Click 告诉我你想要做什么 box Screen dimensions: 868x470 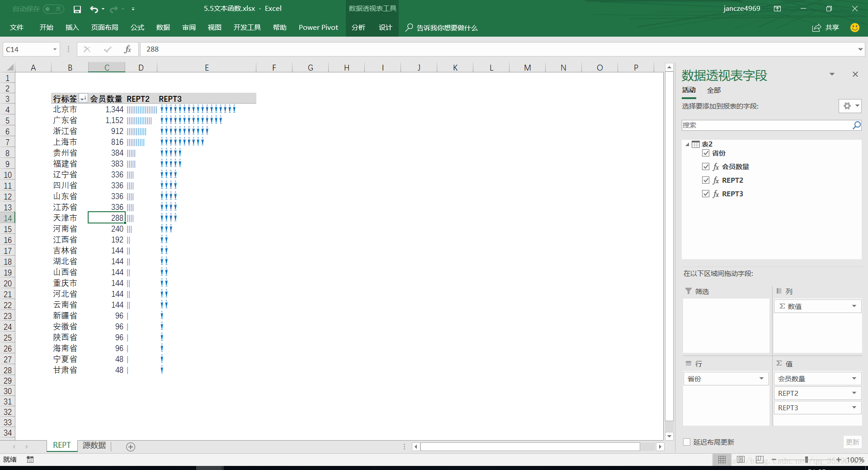click(447, 28)
